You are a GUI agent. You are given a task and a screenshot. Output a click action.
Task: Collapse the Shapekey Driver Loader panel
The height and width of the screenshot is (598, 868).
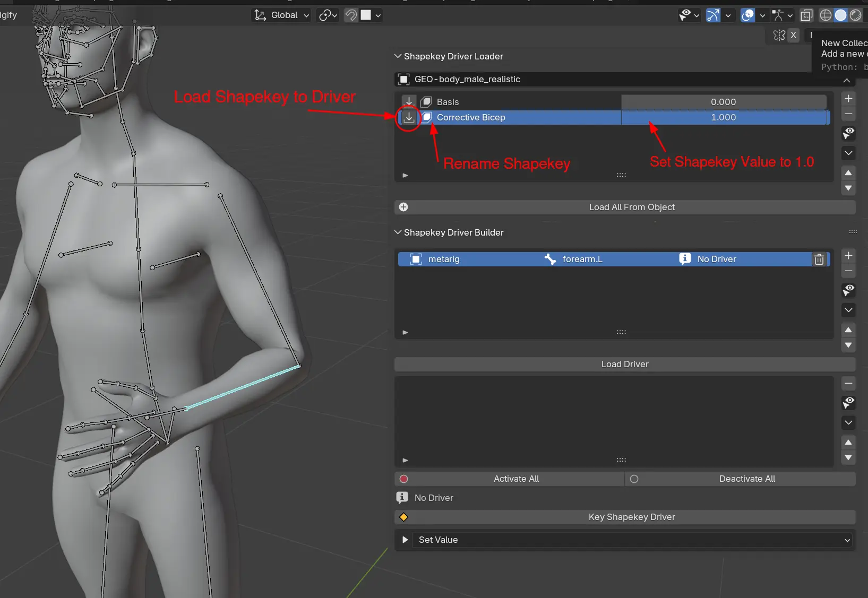click(398, 56)
